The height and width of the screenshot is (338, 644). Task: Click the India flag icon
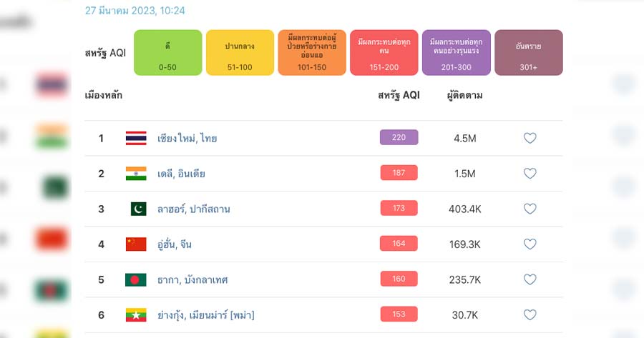click(136, 174)
